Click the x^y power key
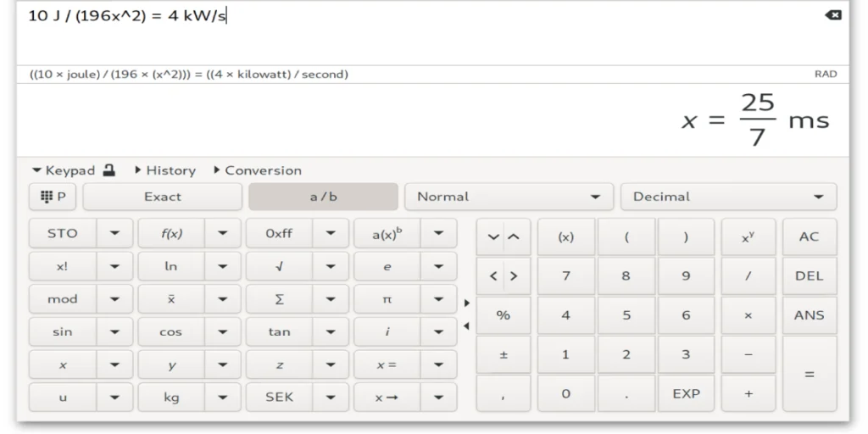 (748, 237)
